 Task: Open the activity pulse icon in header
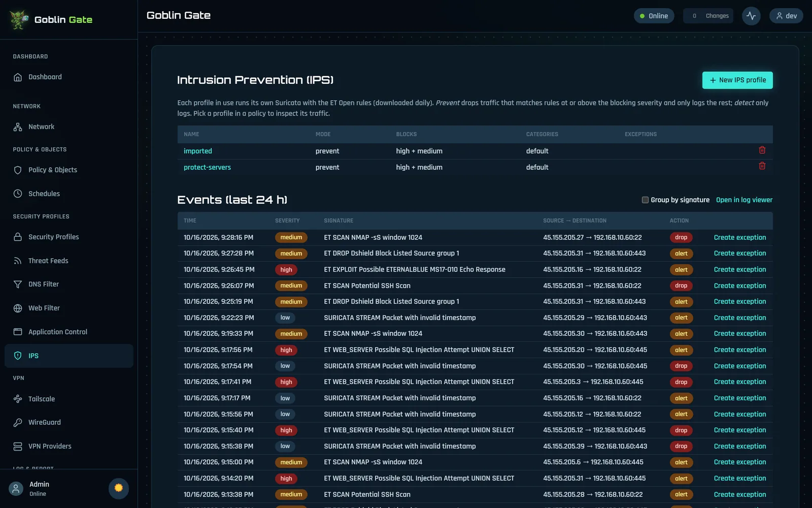(751, 16)
